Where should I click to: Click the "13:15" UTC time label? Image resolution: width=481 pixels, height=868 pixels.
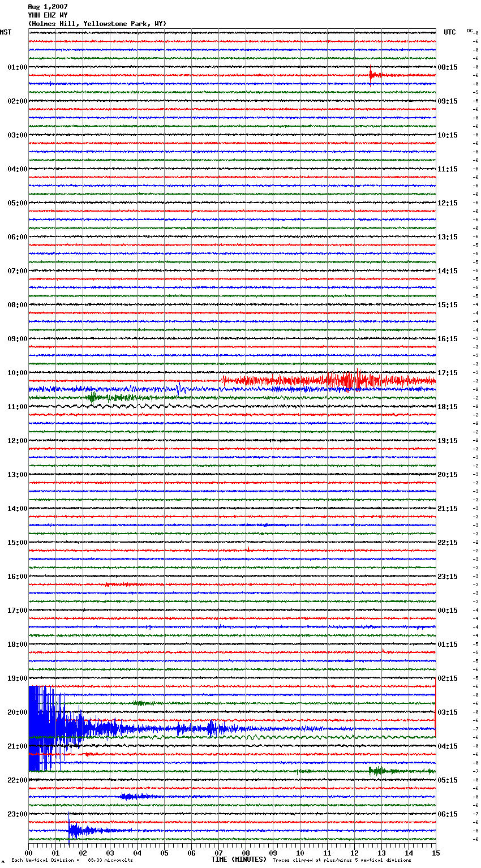pyautogui.click(x=448, y=237)
